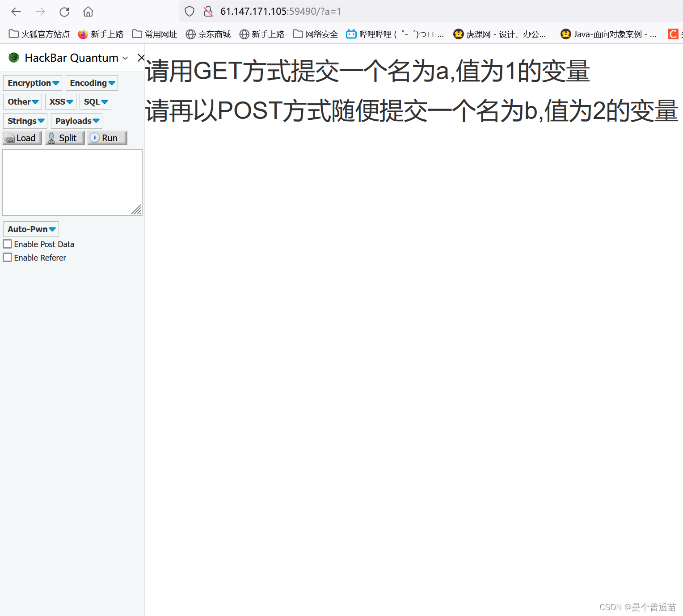Open the 京东商城 bookmark
Screen dimensions: 683x616
[208, 34]
